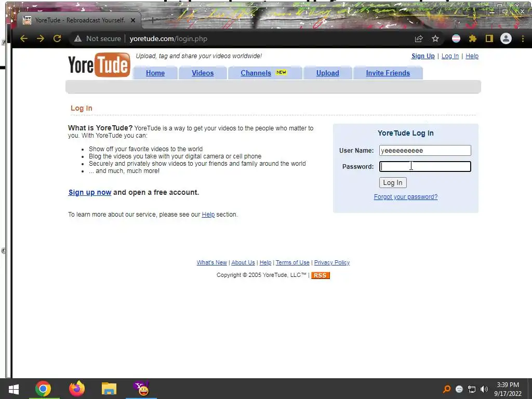Click the User Name input field
This screenshot has width=532, height=399.
click(425, 150)
